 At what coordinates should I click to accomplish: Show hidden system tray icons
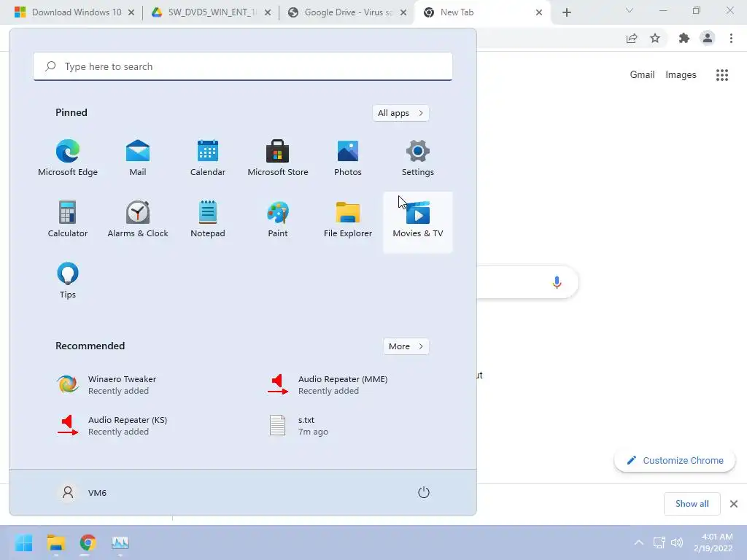(639, 542)
